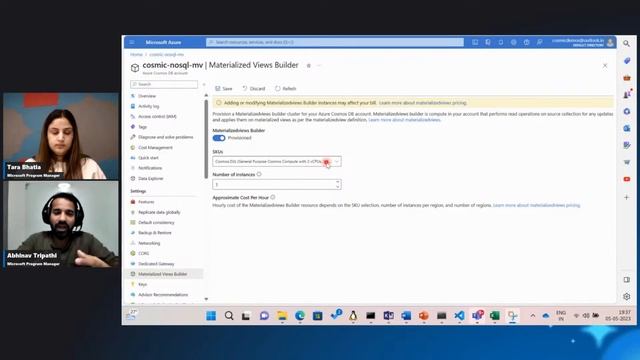The width and height of the screenshot is (640, 360).
Task: Expand the SKUs dropdown
Action: coord(277,162)
